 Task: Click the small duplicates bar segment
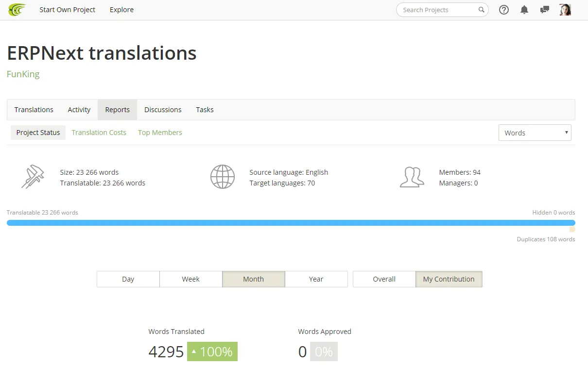tap(572, 229)
